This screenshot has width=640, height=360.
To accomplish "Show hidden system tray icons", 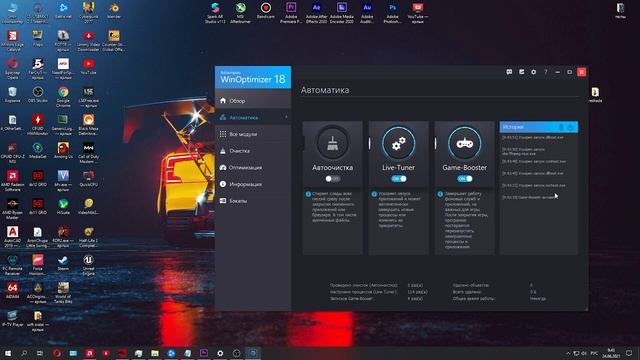I will (x=568, y=353).
